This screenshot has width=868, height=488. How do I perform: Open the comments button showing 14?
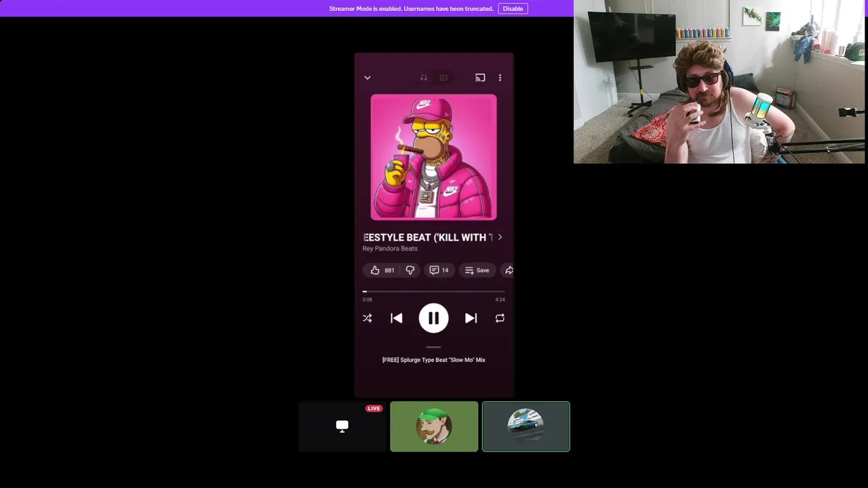pyautogui.click(x=439, y=270)
